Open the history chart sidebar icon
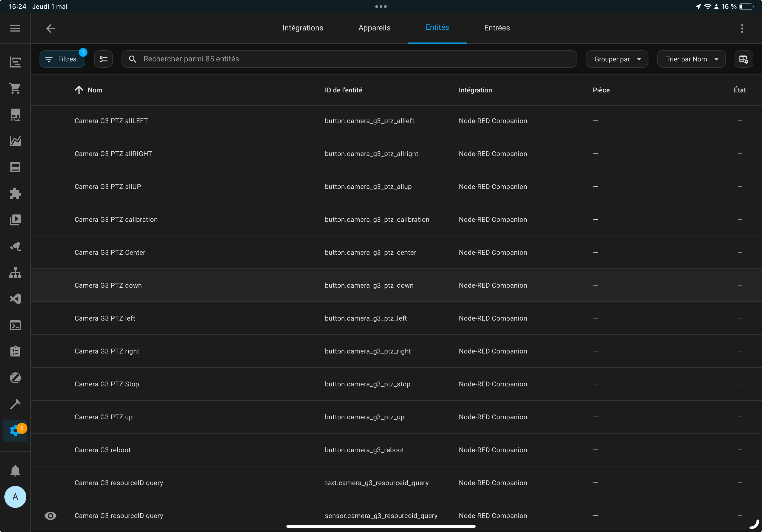Screen dimensions: 762x532 coord(15,141)
